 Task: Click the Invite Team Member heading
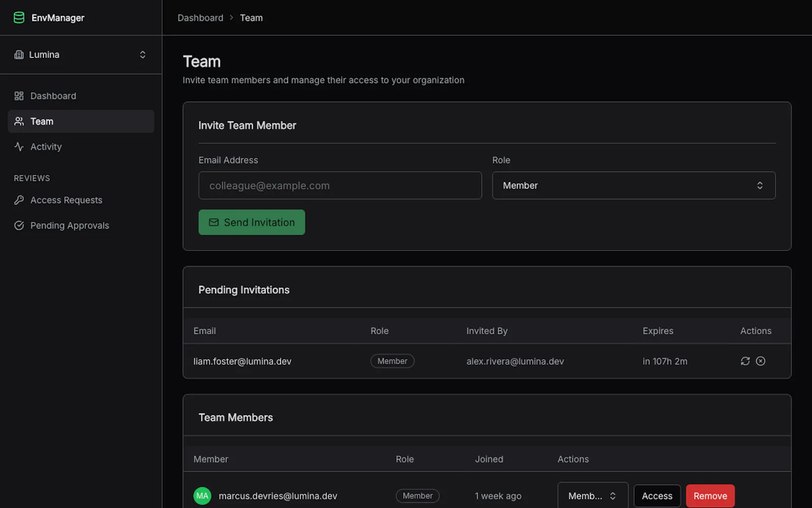pos(247,125)
